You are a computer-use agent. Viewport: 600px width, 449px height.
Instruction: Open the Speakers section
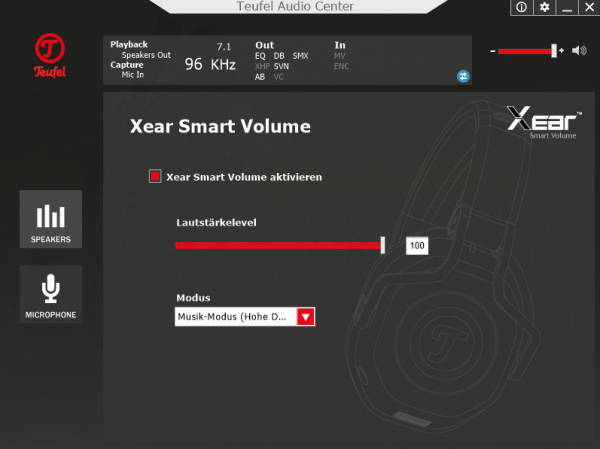tap(51, 219)
